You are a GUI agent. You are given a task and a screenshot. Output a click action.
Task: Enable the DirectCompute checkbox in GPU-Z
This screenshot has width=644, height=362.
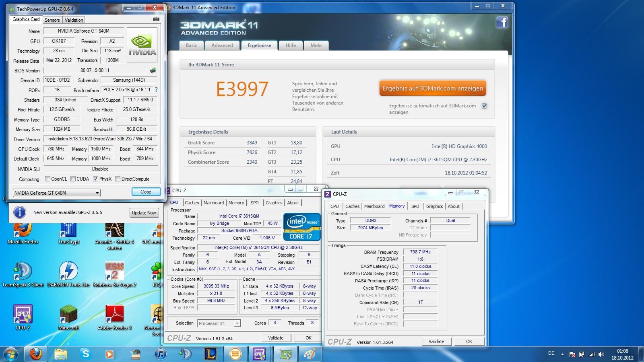118,179
